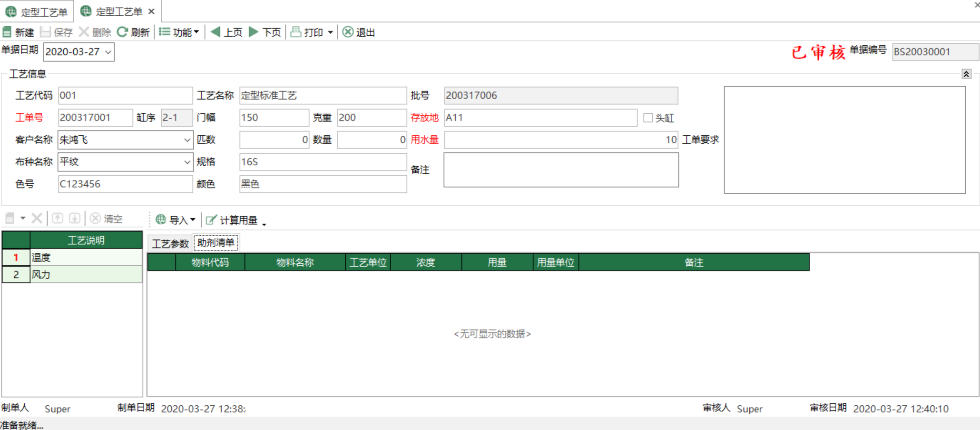Click the 打印 print button
This screenshot has width=980, height=430.
307,32
